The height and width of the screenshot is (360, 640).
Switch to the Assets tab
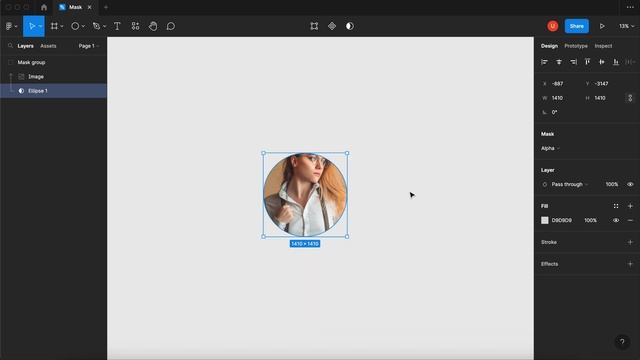pos(48,46)
